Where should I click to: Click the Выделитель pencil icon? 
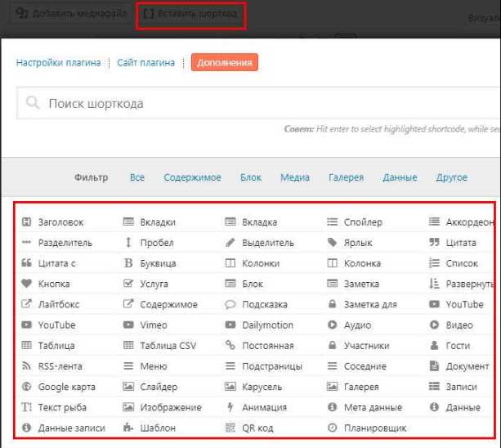click(230, 243)
